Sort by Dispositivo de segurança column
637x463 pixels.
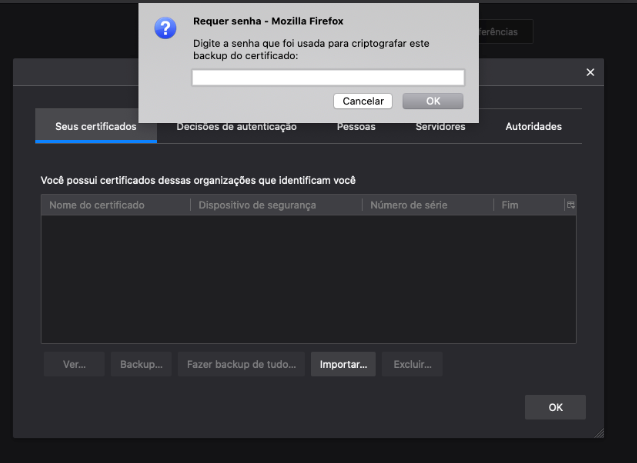(x=276, y=205)
